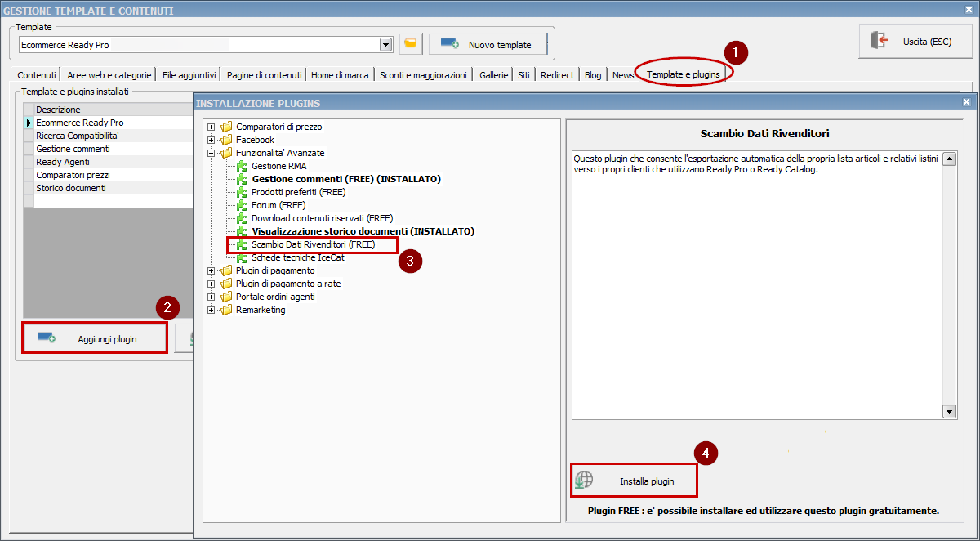Click the yellow icon beside template dropdown
The image size is (980, 541).
point(411,44)
